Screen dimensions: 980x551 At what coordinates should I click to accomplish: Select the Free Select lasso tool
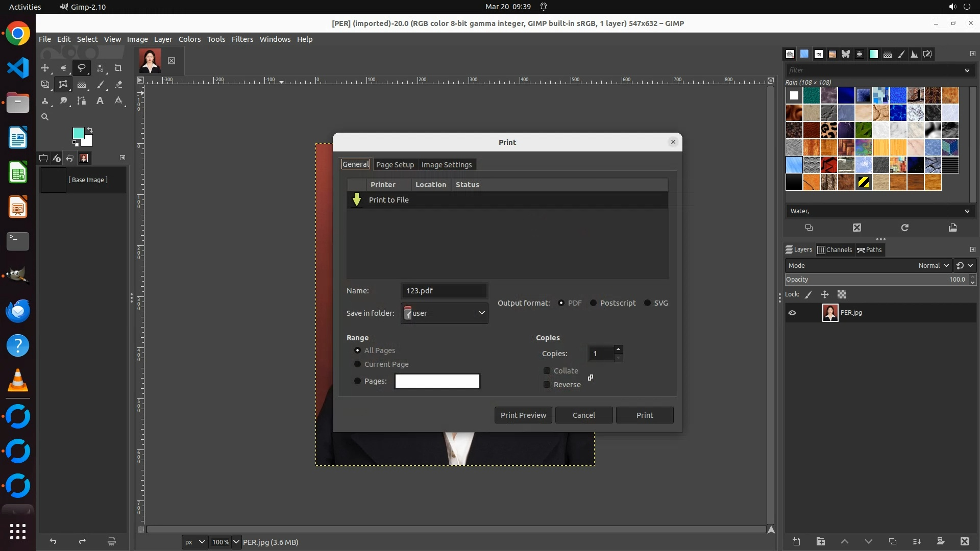(81, 68)
